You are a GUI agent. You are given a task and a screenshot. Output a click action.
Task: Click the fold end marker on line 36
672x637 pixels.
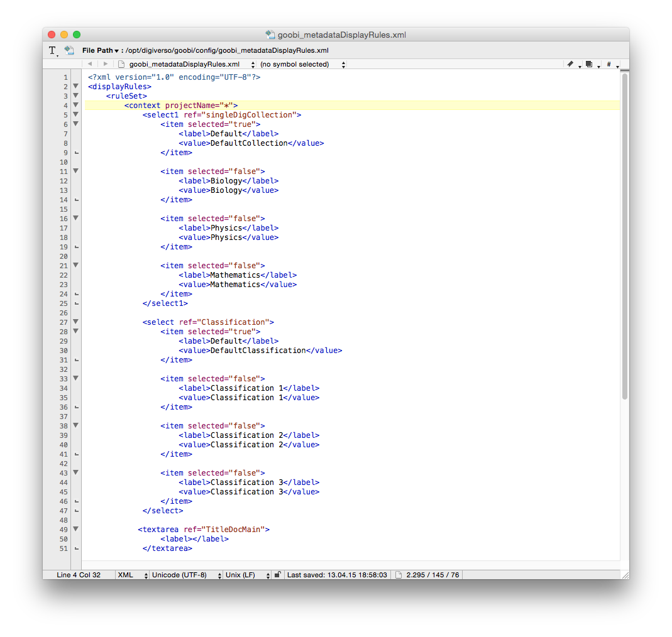[77, 407]
